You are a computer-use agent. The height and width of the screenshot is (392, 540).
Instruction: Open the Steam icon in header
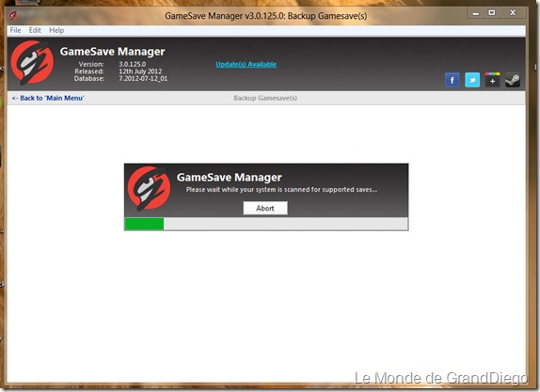coord(513,80)
